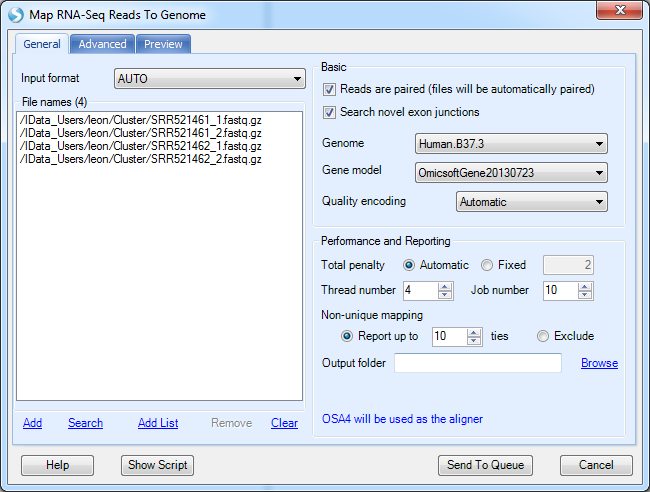650x492 pixels.
Task: Close the Map RNA-Seq dialog
Action: pos(619,10)
